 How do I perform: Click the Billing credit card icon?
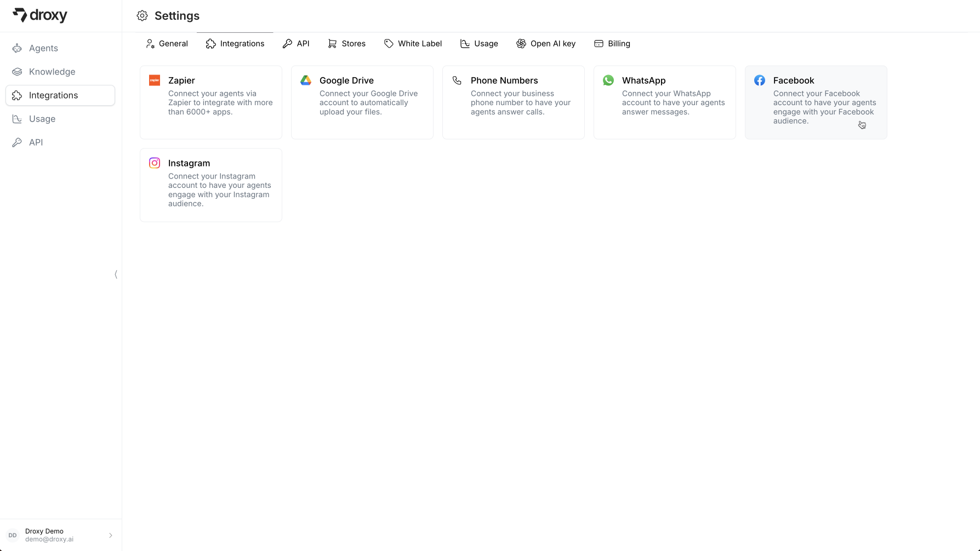pos(599,44)
